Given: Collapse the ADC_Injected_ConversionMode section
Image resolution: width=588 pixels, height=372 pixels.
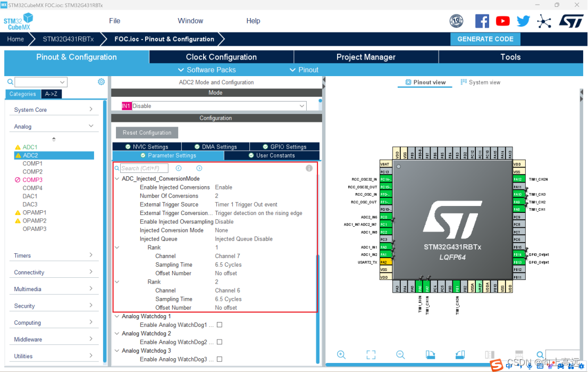Looking at the screenshot, I should [117, 178].
